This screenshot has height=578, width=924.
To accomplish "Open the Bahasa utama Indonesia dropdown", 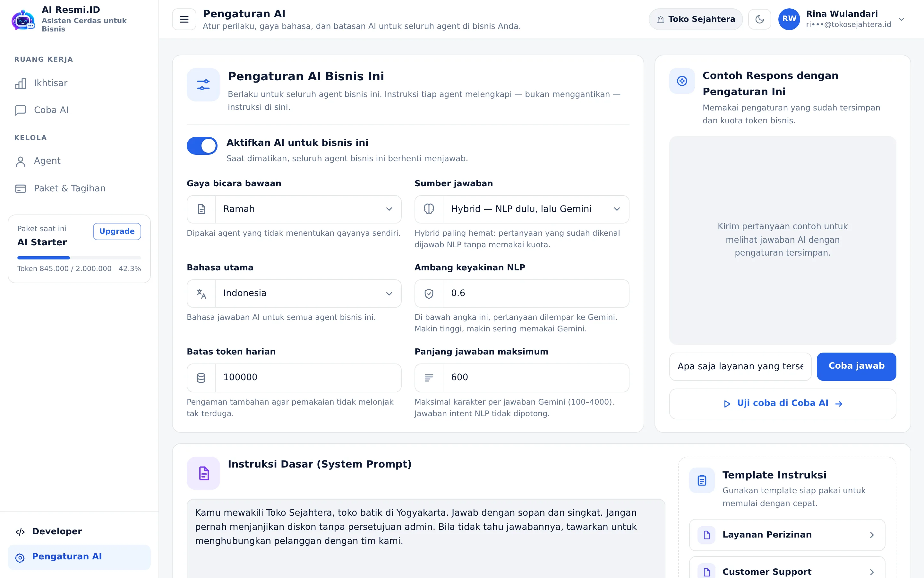I will pyautogui.click(x=294, y=293).
